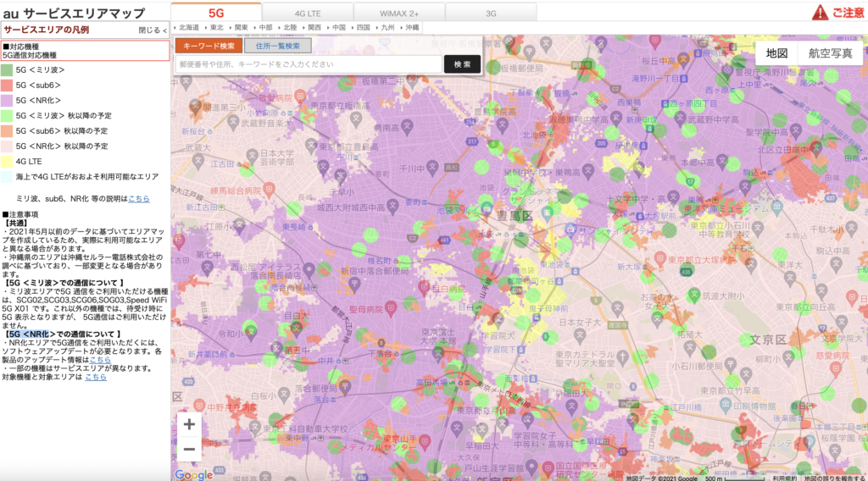Select the 武蔵野中学高 school pin

679,117
